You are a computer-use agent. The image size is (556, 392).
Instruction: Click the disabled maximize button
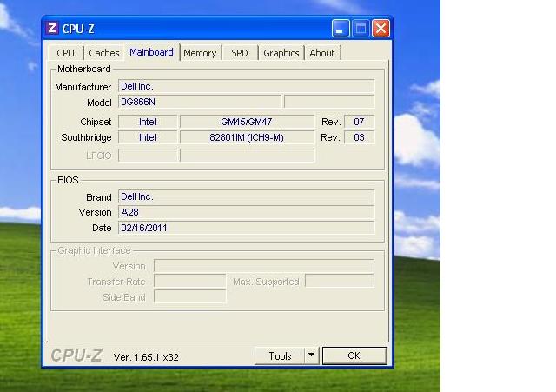(x=361, y=28)
